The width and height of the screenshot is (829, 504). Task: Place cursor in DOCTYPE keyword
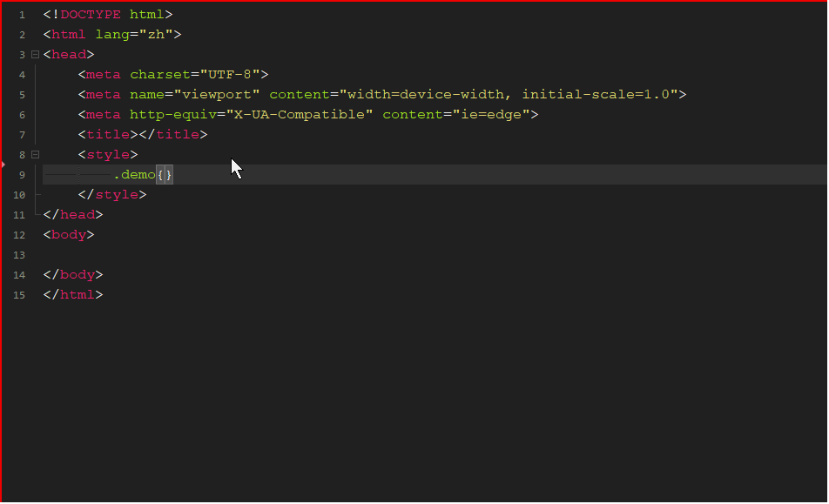(x=91, y=15)
